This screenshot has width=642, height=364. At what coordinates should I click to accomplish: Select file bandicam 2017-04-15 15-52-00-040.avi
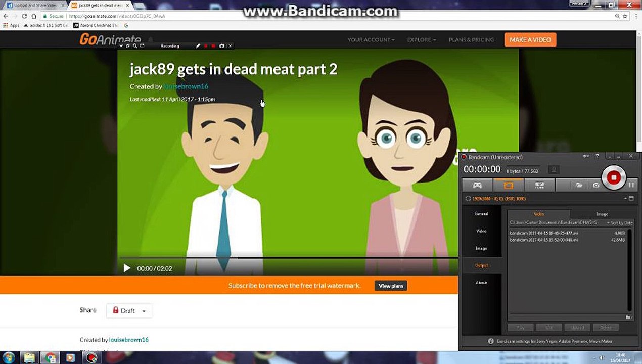click(567, 240)
